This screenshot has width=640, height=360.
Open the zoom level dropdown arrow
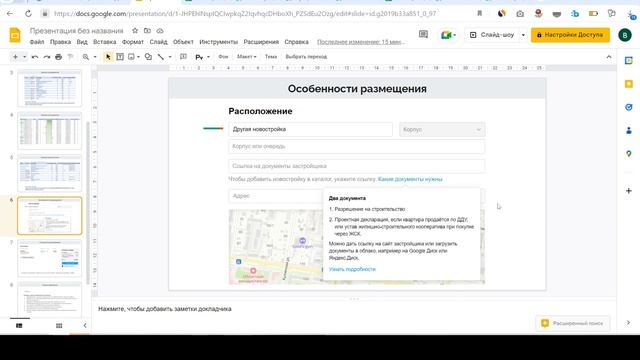(x=95, y=57)
